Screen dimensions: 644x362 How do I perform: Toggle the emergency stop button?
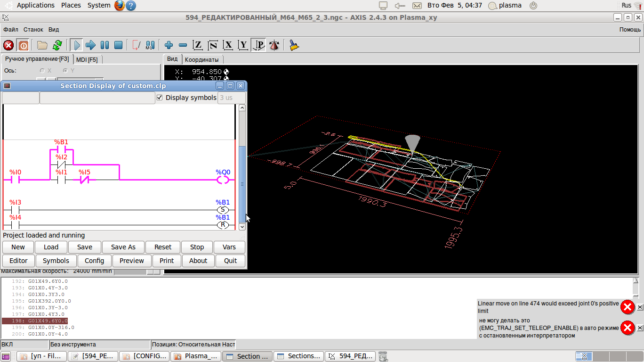point(8,45)
